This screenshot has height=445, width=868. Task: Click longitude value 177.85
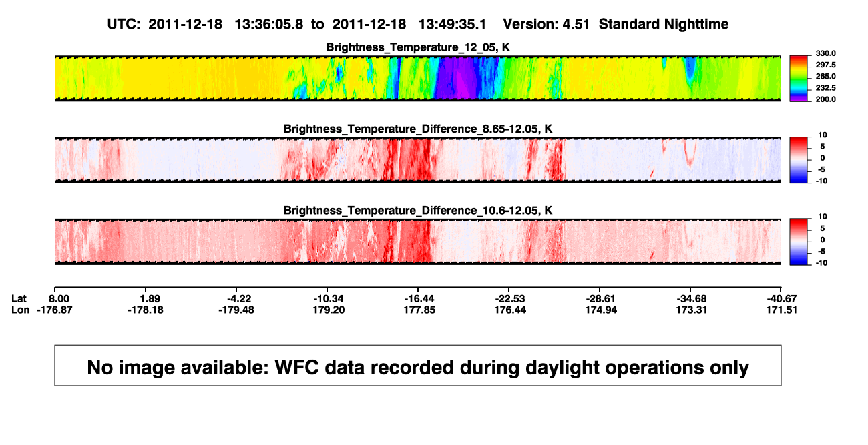[x=421, y=310]
